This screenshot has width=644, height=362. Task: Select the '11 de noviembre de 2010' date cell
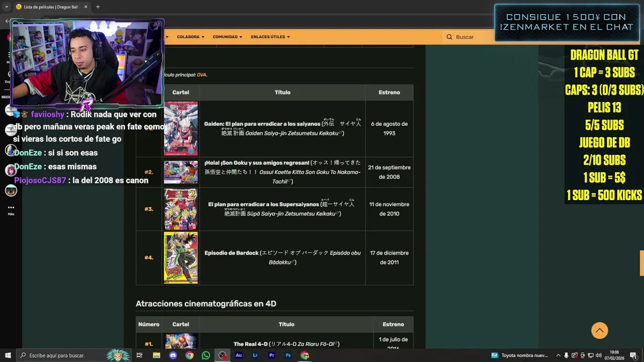pyautogui.click(x=389, y=209)
